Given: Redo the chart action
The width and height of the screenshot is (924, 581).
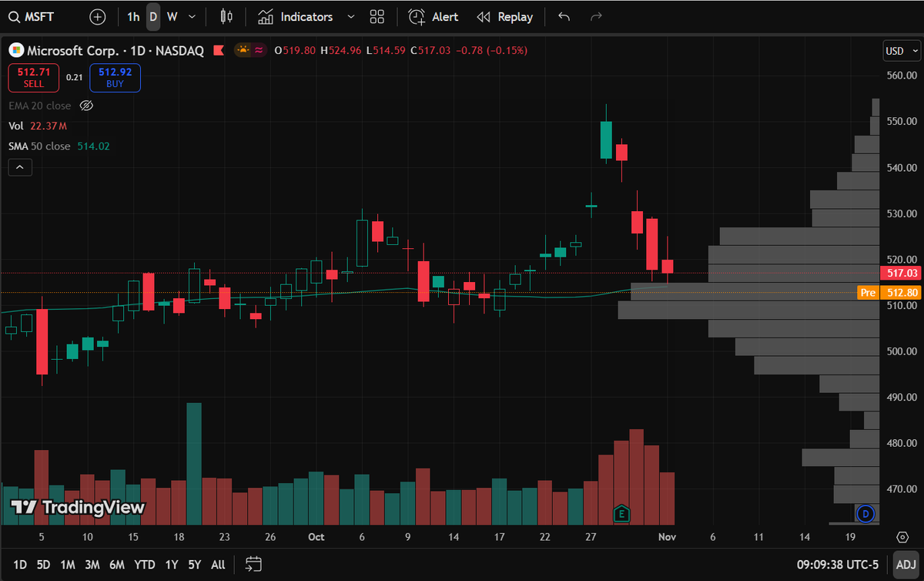Looking at the screenshot, I should 595,16.
